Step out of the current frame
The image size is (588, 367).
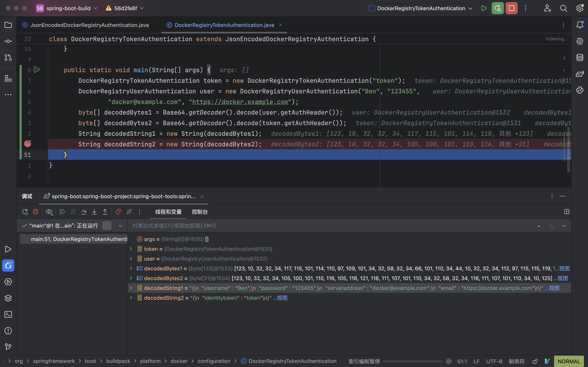105,212
